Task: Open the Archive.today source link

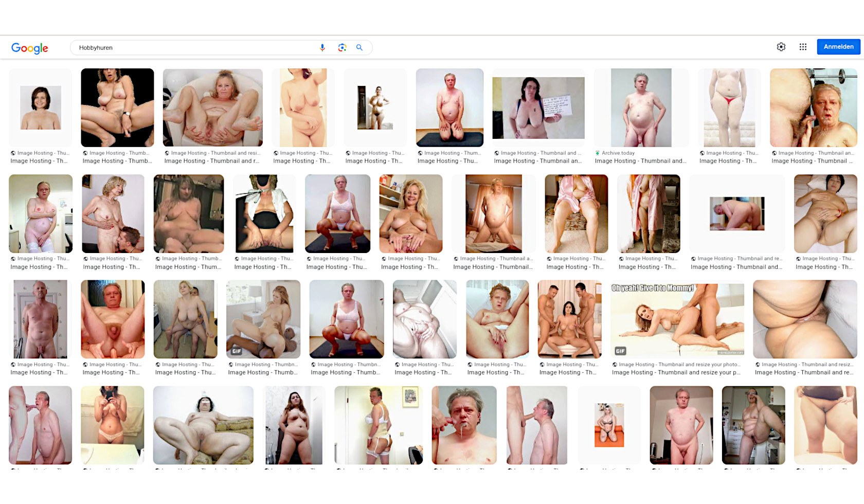Action: 618,153
